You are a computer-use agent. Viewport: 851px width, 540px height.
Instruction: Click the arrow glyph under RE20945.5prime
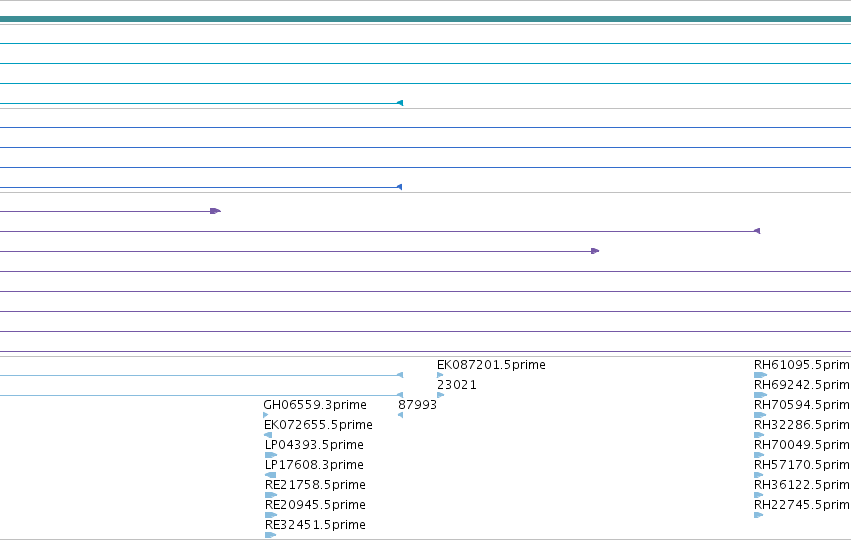[x=271, y=515]
